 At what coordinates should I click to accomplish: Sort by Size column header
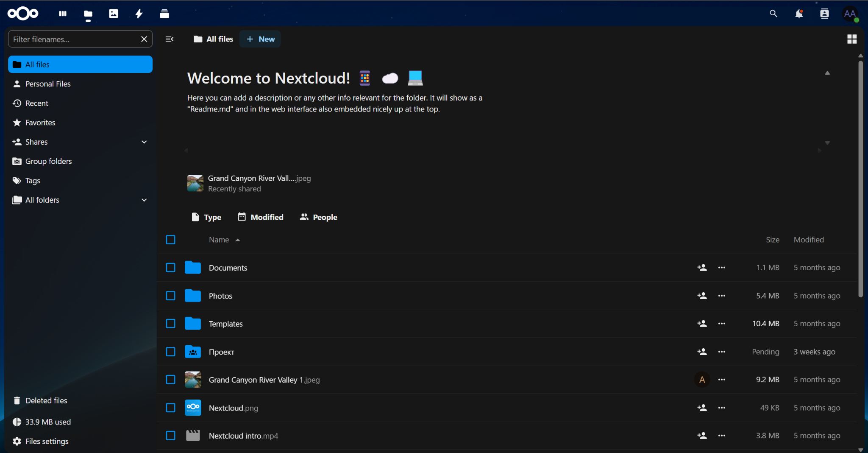click(772, 240)
